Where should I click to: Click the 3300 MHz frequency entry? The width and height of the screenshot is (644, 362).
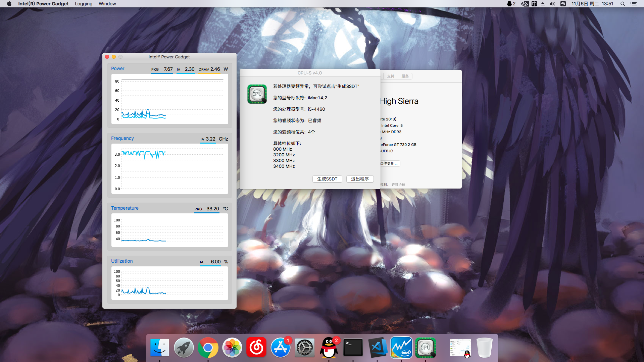[284, 160]
